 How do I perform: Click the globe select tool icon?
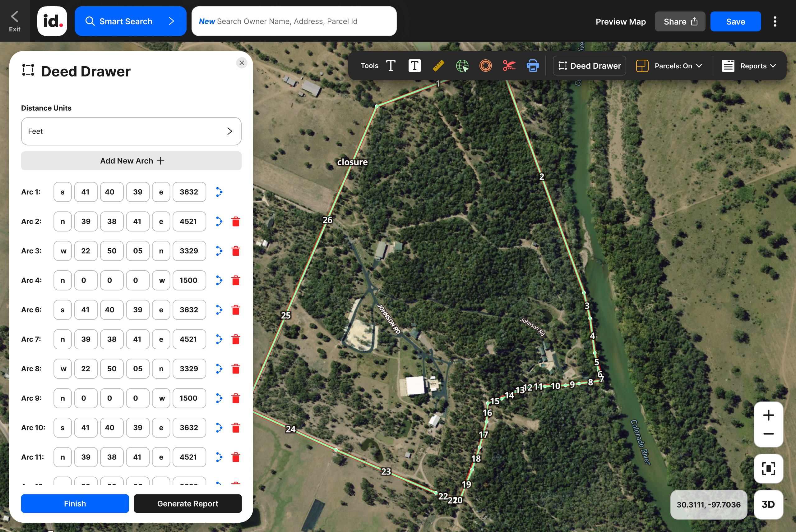[462, 66]
